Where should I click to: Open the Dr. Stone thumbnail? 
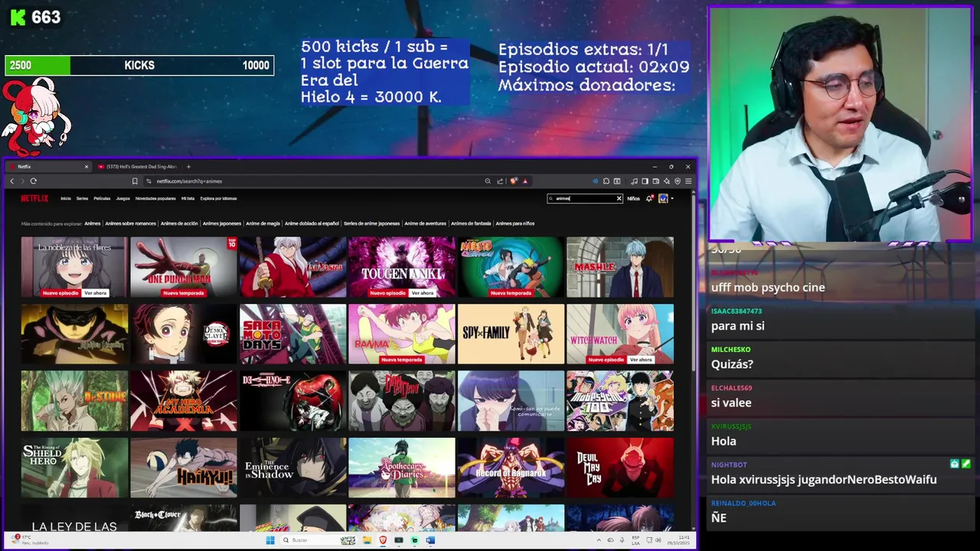click(x=74, y=401)
